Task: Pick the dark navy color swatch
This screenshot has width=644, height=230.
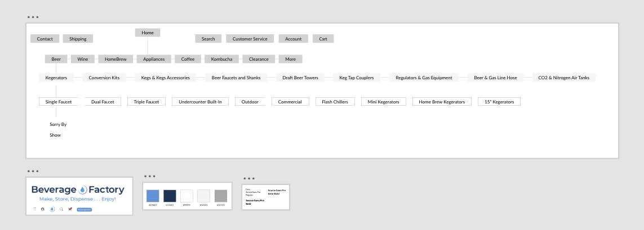Action: (x=170, y=196)
